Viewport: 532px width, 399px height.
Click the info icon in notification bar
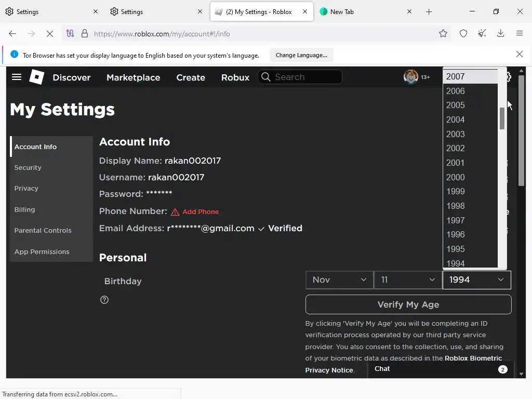[14, 54]
